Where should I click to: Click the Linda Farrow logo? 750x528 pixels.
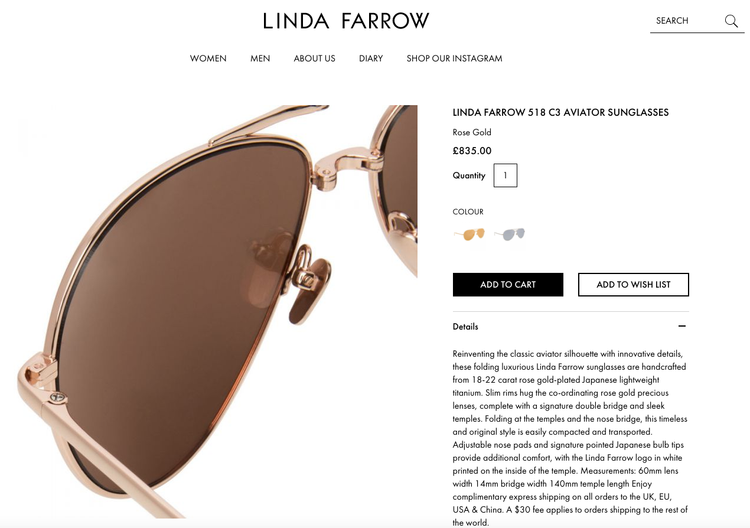(x=346, y=21)
